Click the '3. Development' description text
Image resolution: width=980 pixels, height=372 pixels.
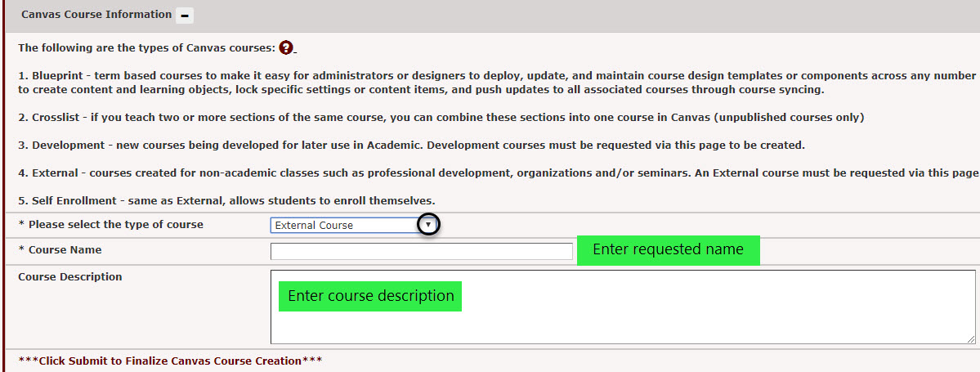coord(411,146)
